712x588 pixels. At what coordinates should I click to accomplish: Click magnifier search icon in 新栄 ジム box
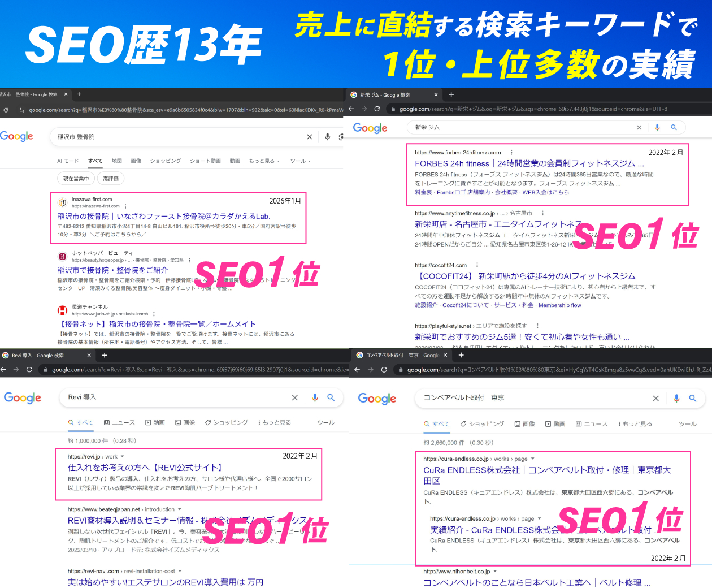click(x=674, y=128)
